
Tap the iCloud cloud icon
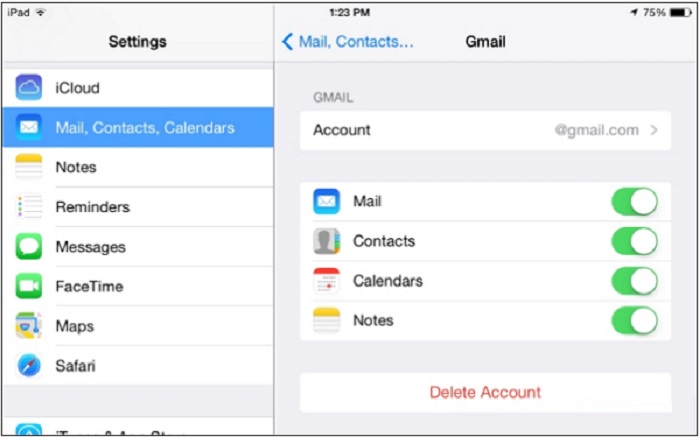click(29, 87)
